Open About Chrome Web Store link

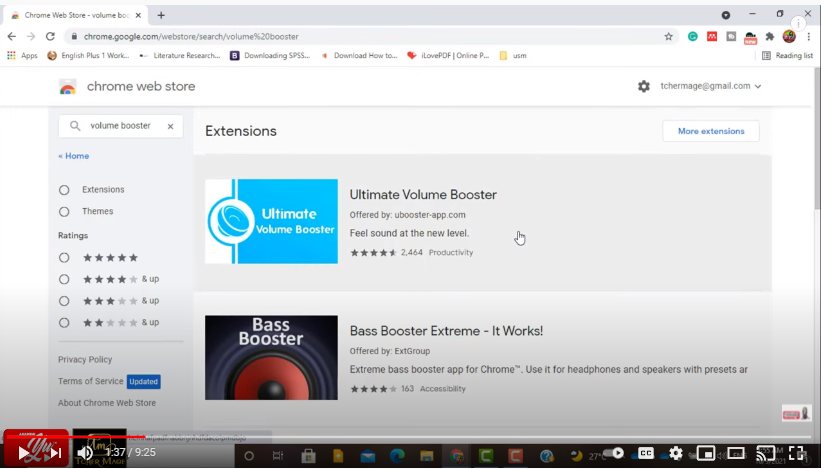pyautogui.click(x=107, y=403)
